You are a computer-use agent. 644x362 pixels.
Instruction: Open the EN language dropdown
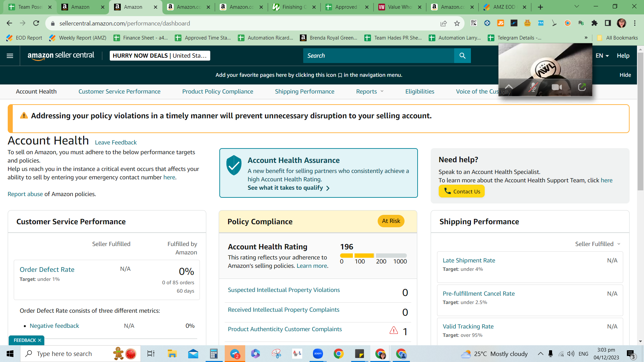pyautogui.click(x=602, y=56)
